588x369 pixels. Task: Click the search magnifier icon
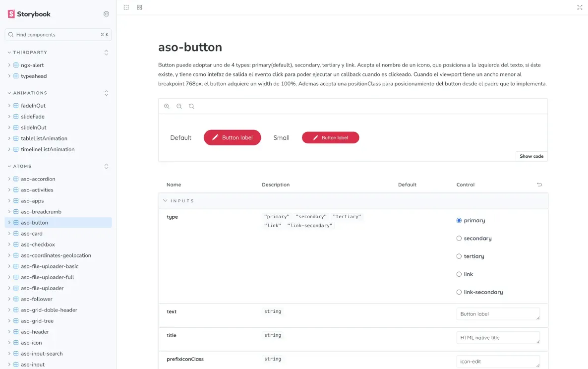pos(11,35)
